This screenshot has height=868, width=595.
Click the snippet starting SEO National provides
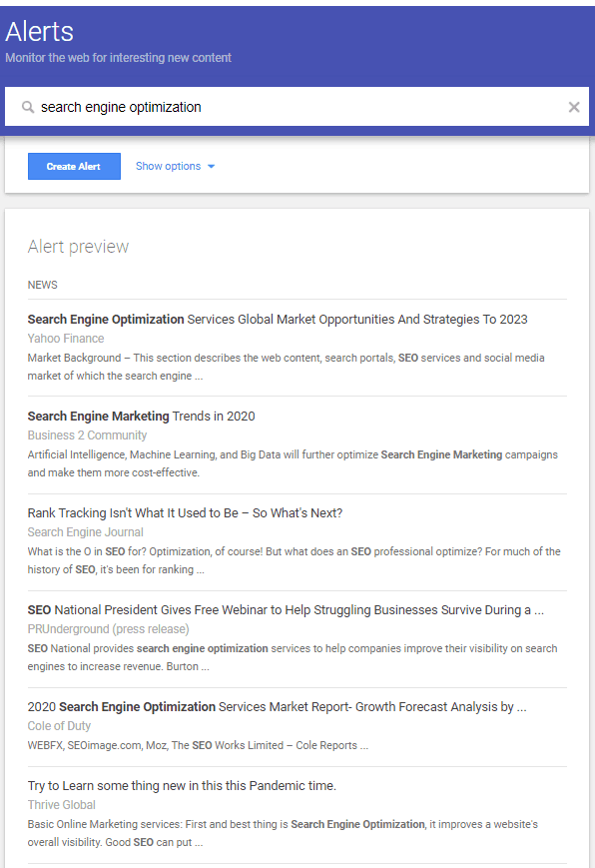(x=293, y=657)
